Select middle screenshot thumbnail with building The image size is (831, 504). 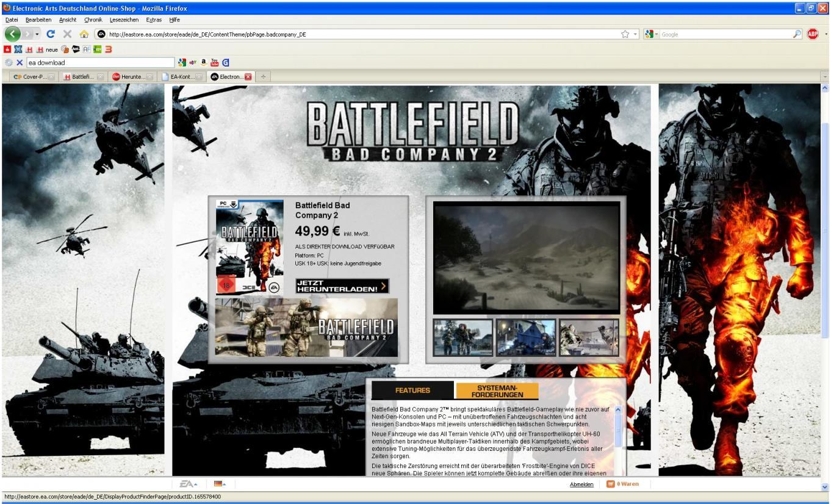tap(526, 337)
